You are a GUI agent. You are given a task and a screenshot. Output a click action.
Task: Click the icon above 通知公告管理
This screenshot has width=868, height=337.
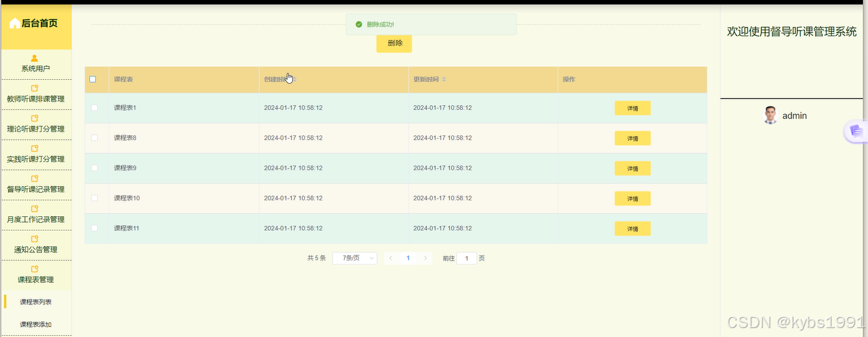click(35, 239)
